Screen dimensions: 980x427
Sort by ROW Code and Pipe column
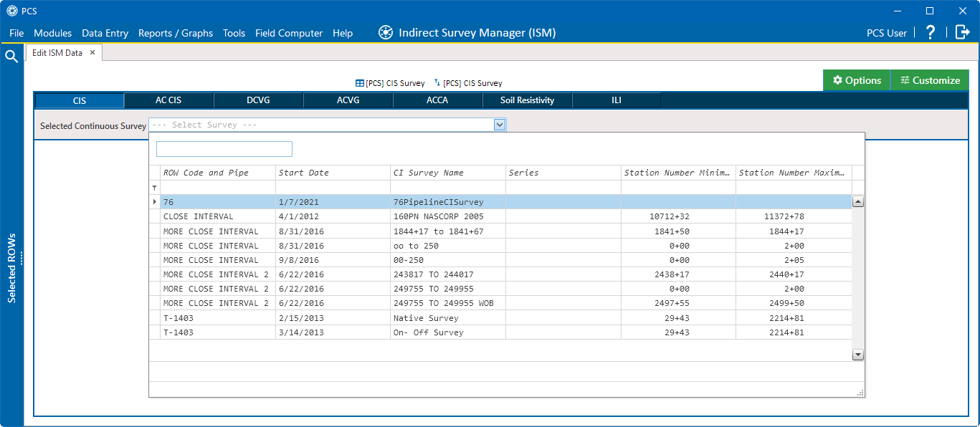tap(218, 173)
